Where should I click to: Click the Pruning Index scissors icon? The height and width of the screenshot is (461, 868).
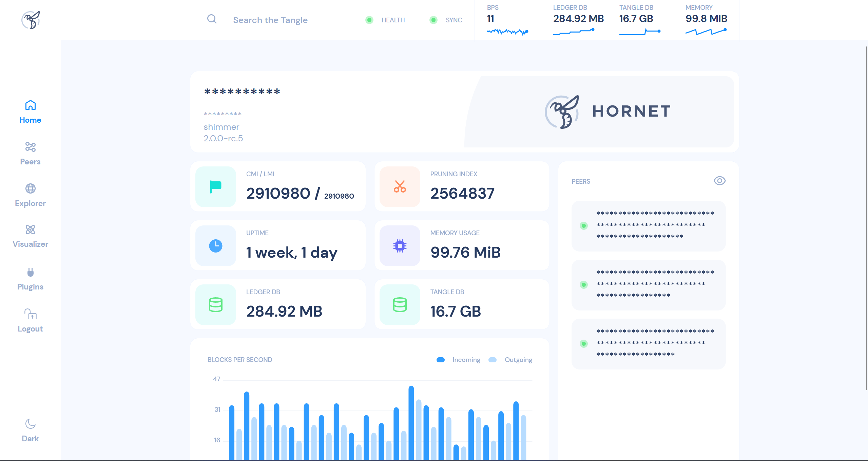[400, 187]
